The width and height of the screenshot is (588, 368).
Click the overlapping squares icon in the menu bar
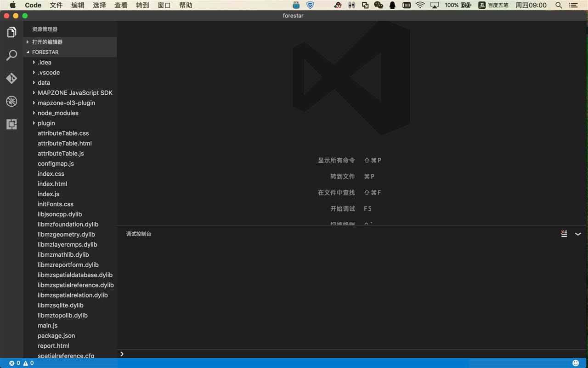pos(365,5)
